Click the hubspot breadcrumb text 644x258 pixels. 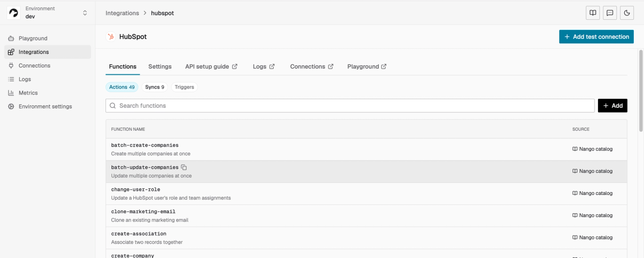162,13
